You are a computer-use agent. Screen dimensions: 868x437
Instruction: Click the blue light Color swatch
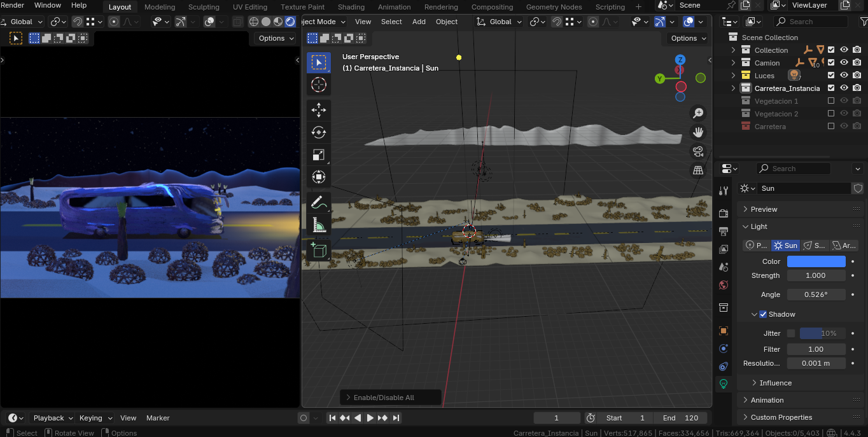coord(816,261)
